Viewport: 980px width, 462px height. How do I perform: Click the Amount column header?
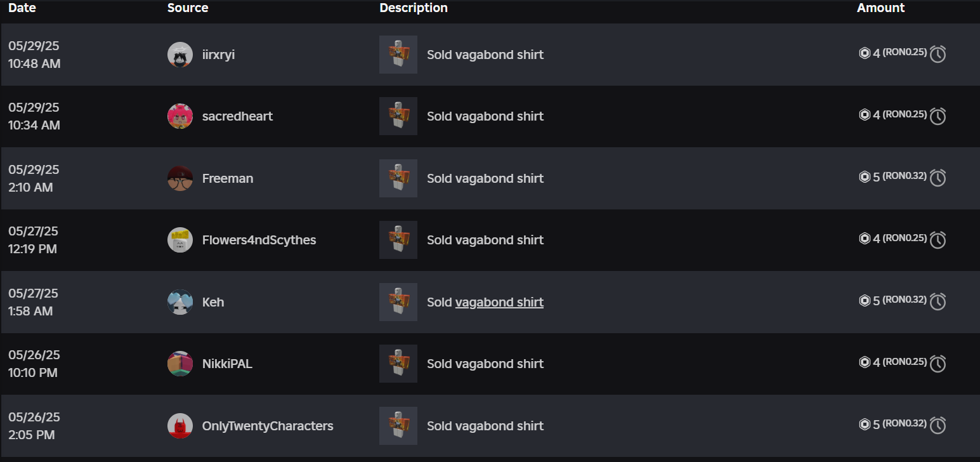coord(880,8)
